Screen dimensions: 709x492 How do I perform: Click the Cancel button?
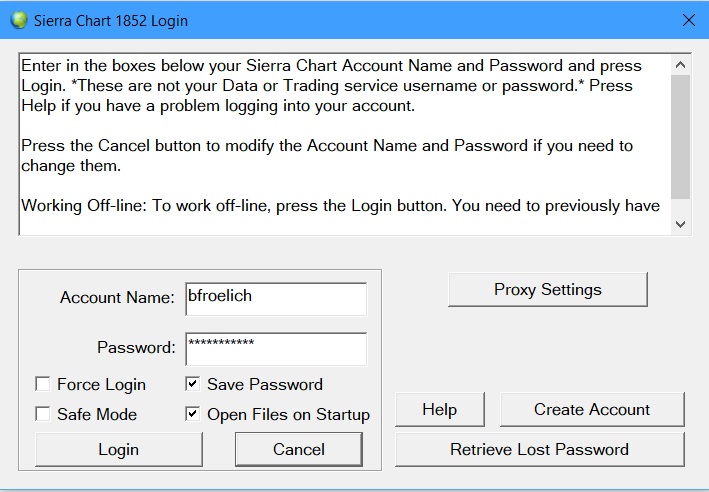tap(299, 449)
